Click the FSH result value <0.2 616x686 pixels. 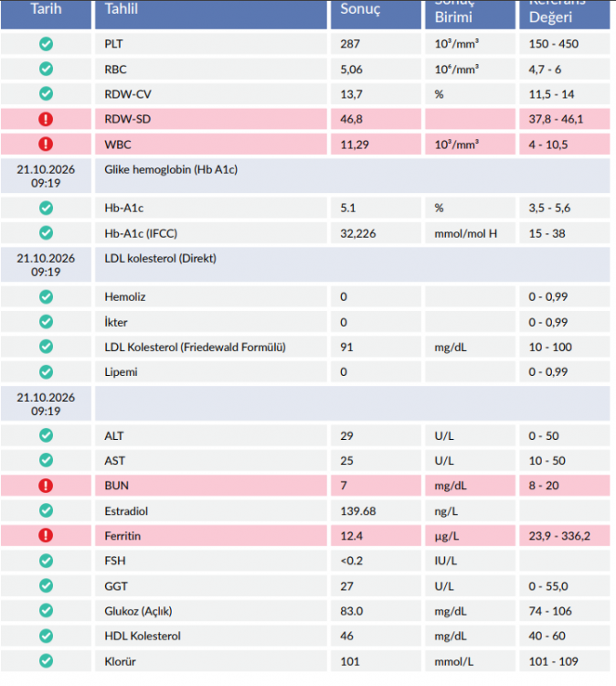click(352, 561)
